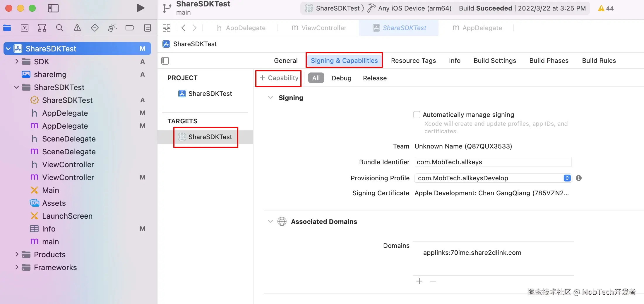644x304 pixels.
Task: Open the Provisioning Profile dropdown
Action: click(567, 178)
